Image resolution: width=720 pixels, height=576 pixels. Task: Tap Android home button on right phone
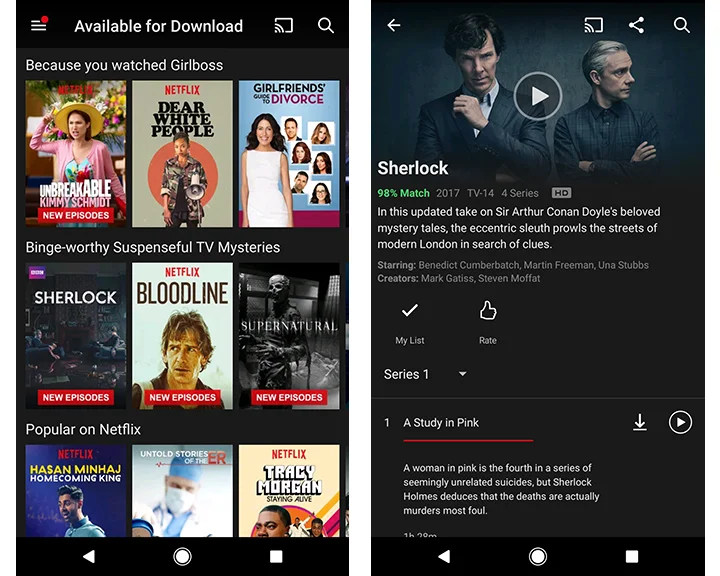tap(538, 557)
